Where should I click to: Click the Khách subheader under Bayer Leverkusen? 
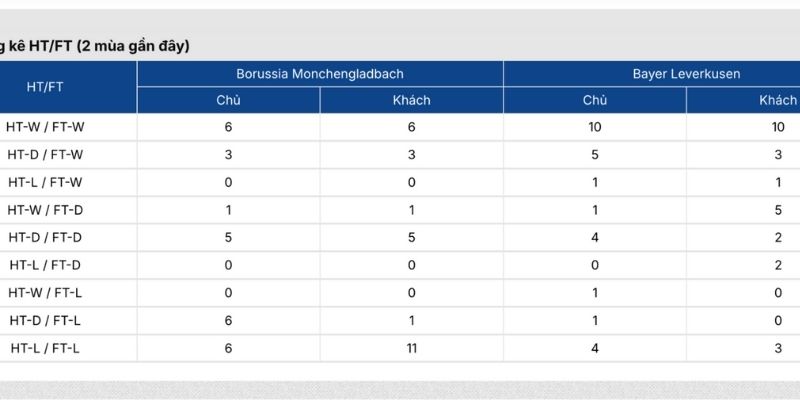tap(778, 100)
